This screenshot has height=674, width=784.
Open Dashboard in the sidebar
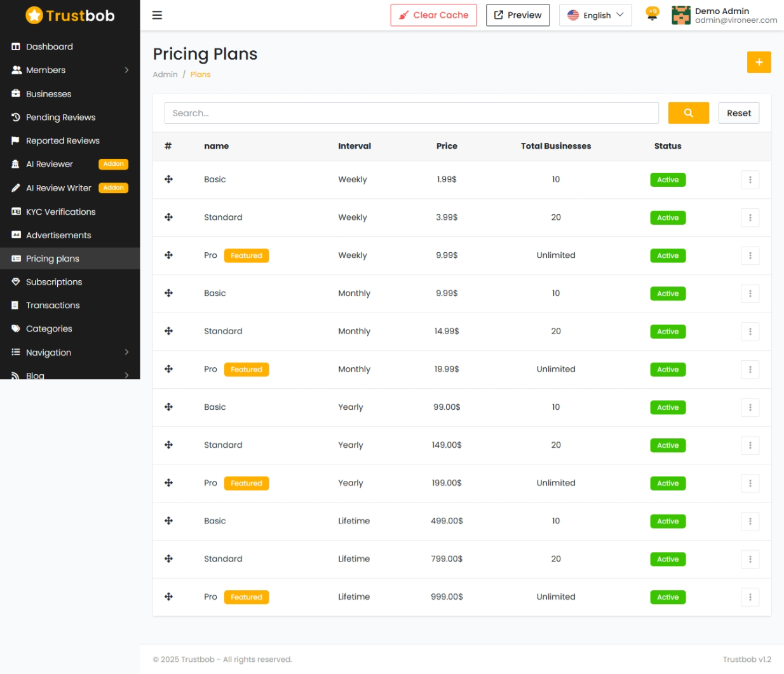click(x=70, y=46)
